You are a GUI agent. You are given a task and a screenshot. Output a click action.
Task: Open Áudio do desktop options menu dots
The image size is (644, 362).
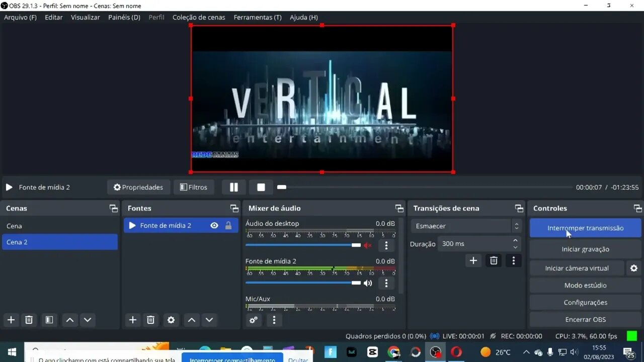pyautogui.click(x=386, y=245)
